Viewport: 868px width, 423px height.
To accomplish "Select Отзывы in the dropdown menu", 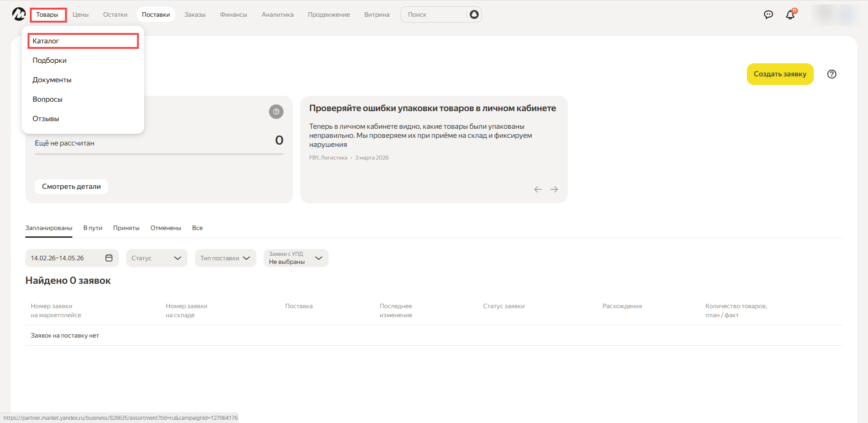I will pyautogui.click(x=46, y=119).
